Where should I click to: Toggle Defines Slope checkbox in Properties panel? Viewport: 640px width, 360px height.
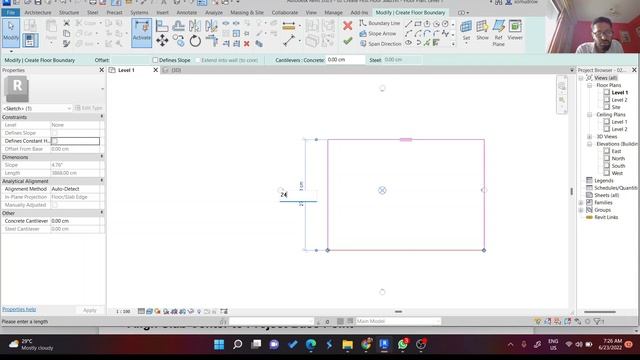coord(55,133)
